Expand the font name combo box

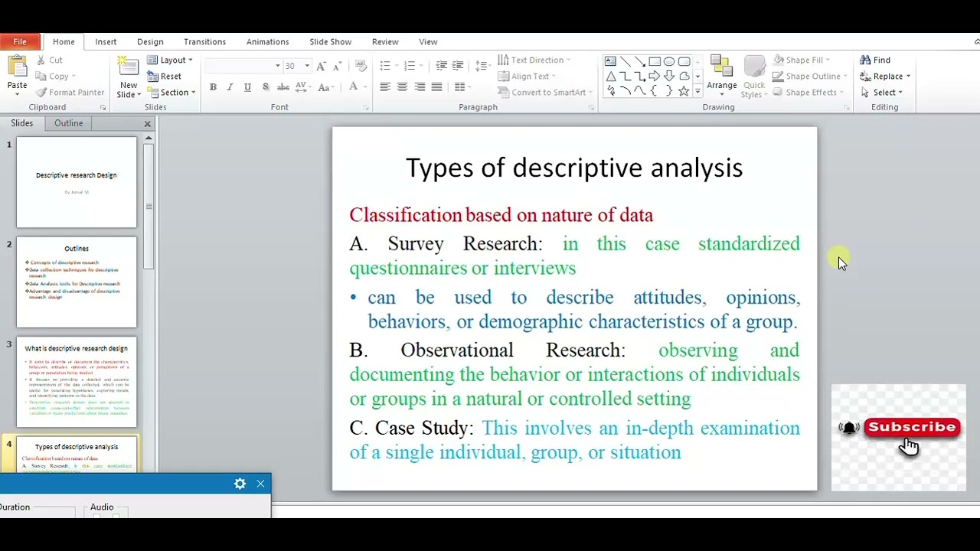tap(277, 66)
